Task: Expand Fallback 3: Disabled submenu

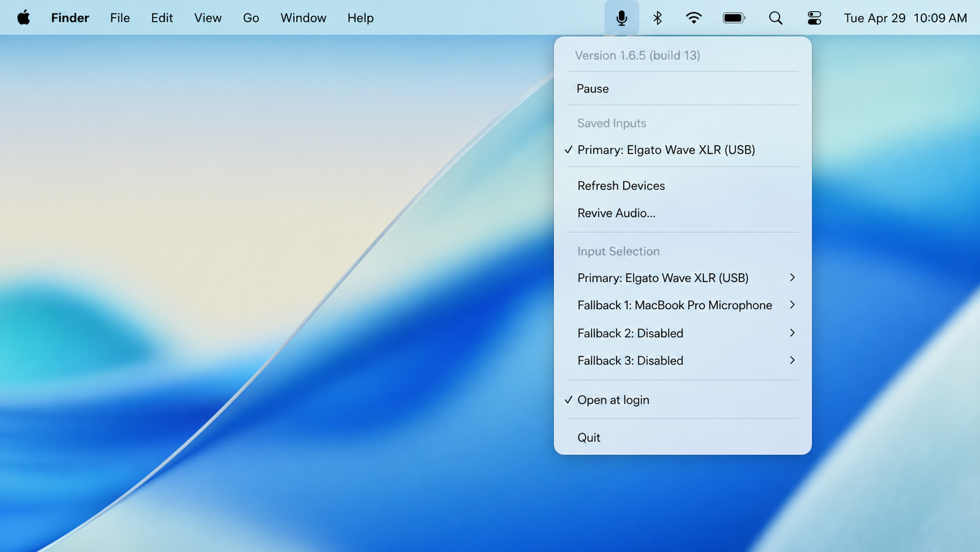Action: pos(682,360)
